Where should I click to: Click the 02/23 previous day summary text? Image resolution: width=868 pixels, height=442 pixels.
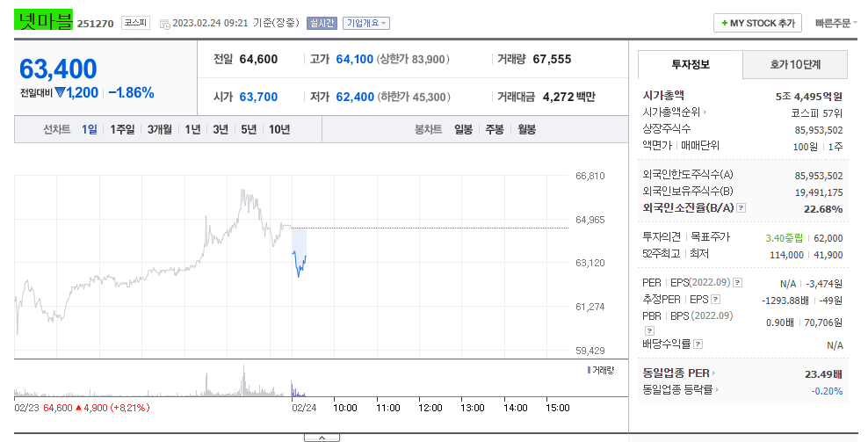pyautogui.click(x=82, y=408)
